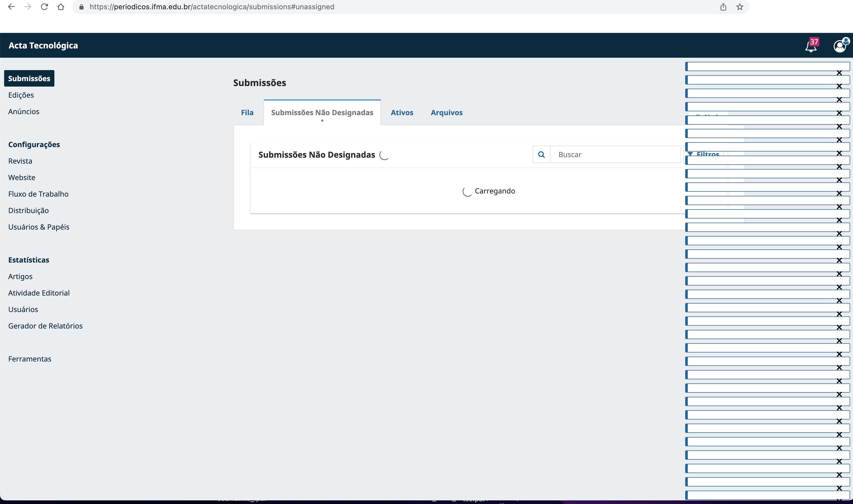
Task: Open the Filtros filter button
Action: (x=703, y=154)
